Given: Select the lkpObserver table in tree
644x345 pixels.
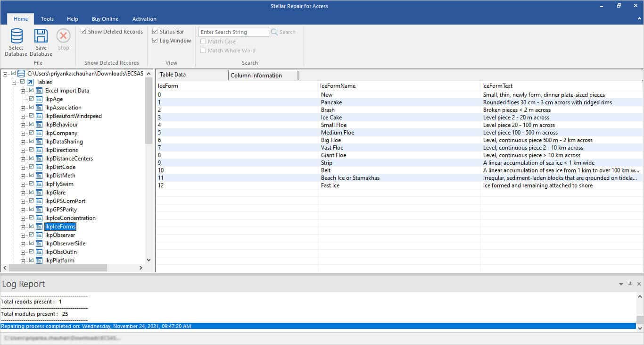Looking at the screenshot, I should tap(60, 235).
